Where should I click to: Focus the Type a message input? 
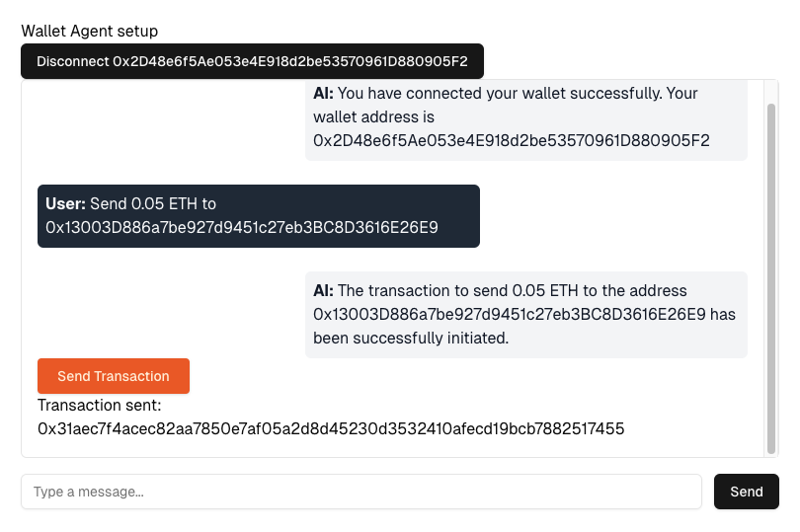click(x=361, y=492)
